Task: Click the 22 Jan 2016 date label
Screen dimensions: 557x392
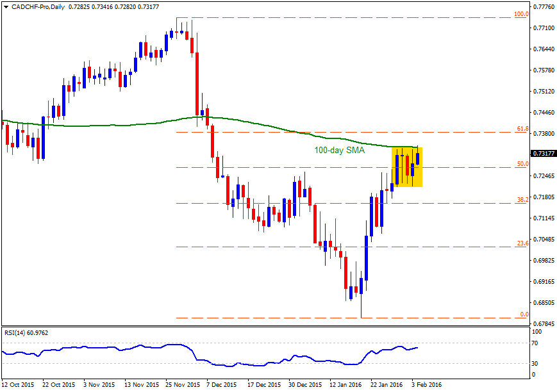Action: 387,384
